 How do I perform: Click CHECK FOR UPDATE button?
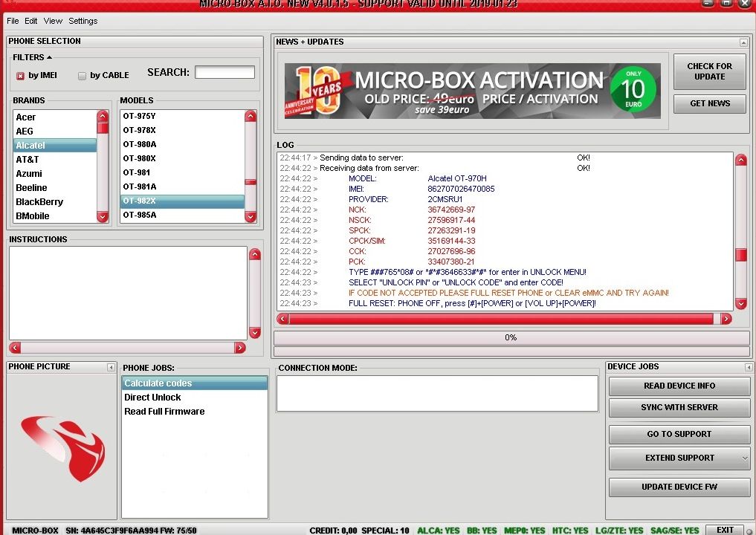pos(710,71)
